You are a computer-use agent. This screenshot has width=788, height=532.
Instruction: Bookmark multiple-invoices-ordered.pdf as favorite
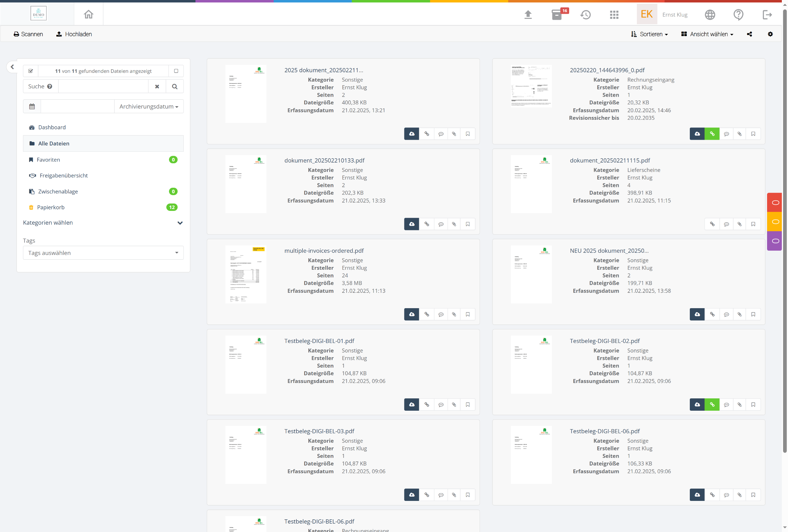[x=468, y=314]
